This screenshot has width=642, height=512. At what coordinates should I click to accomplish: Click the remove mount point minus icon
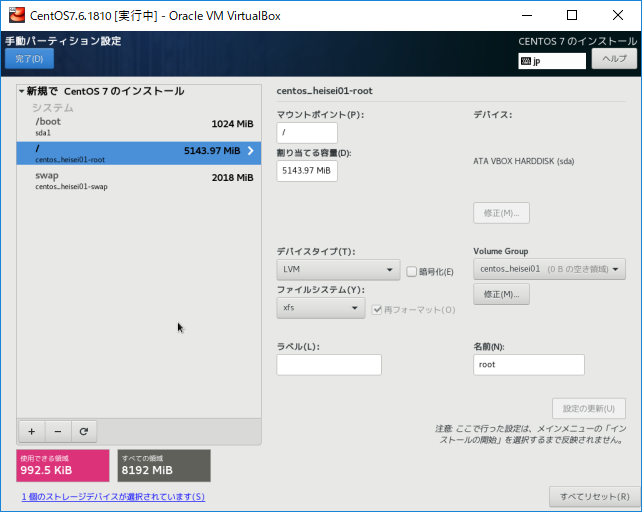click(58, 431)
